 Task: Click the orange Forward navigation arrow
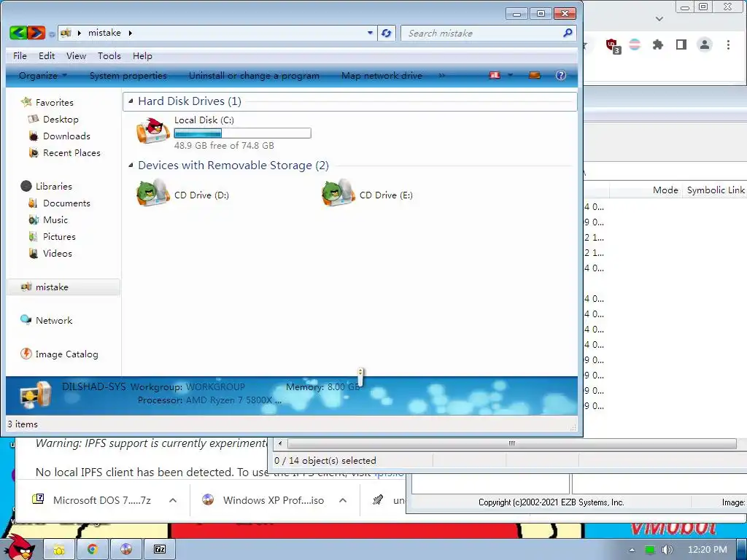point(36,32)
